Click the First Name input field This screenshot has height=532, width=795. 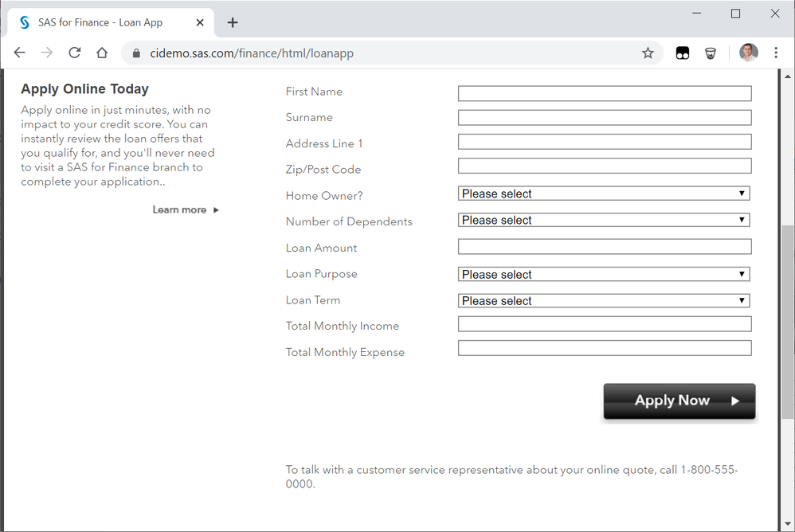click(x=605, y=93)
